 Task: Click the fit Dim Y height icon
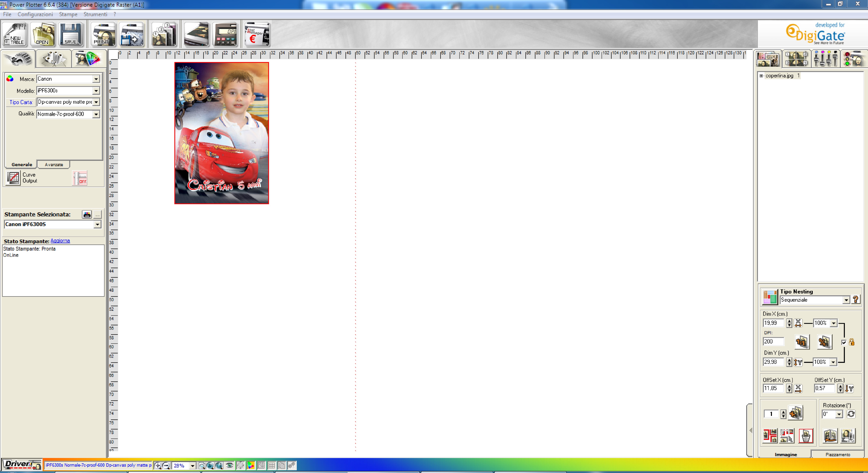pyautogui.click(x=798, y=362)
